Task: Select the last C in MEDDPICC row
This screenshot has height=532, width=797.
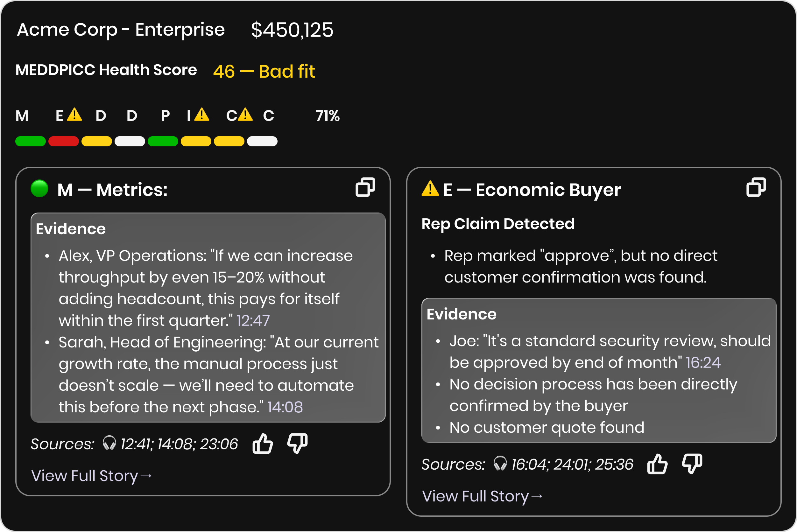Action: (x=269, y=116)
